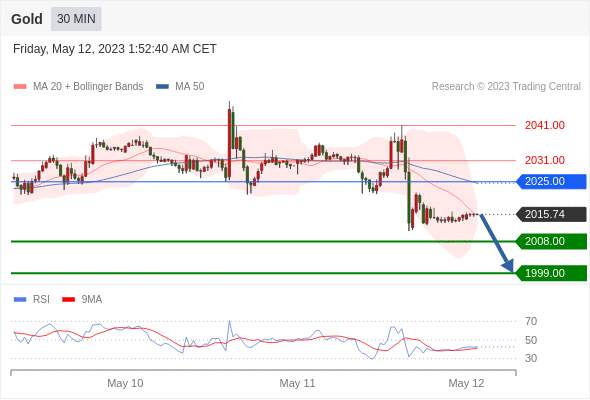Click the green 1999.00 target tag
590x400 pixels.
click(551, 273)
